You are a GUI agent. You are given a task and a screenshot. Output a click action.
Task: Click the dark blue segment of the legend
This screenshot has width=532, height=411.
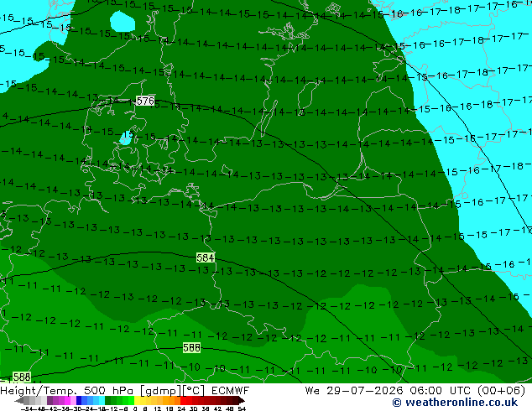pyautogui.click(x=79, y=400)
